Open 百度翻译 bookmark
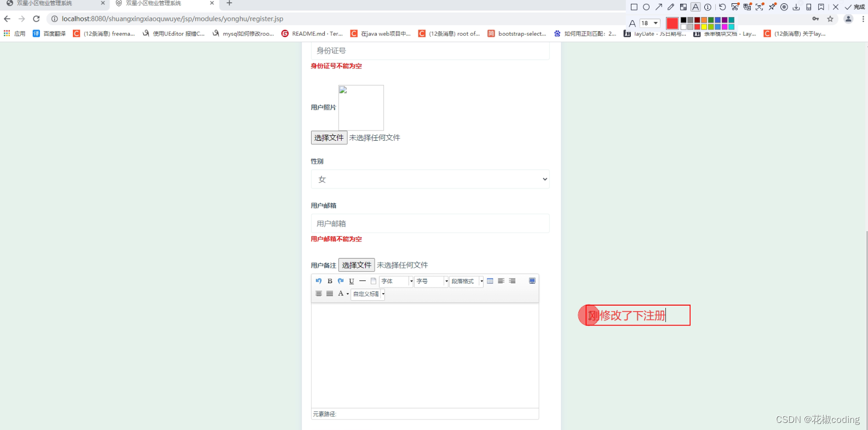 pyautogui.click(x=49, y=33)
